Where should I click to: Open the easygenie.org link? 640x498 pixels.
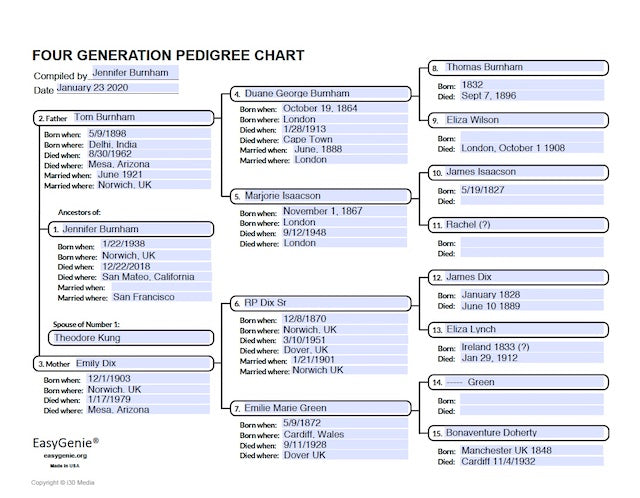click(66, 454)
